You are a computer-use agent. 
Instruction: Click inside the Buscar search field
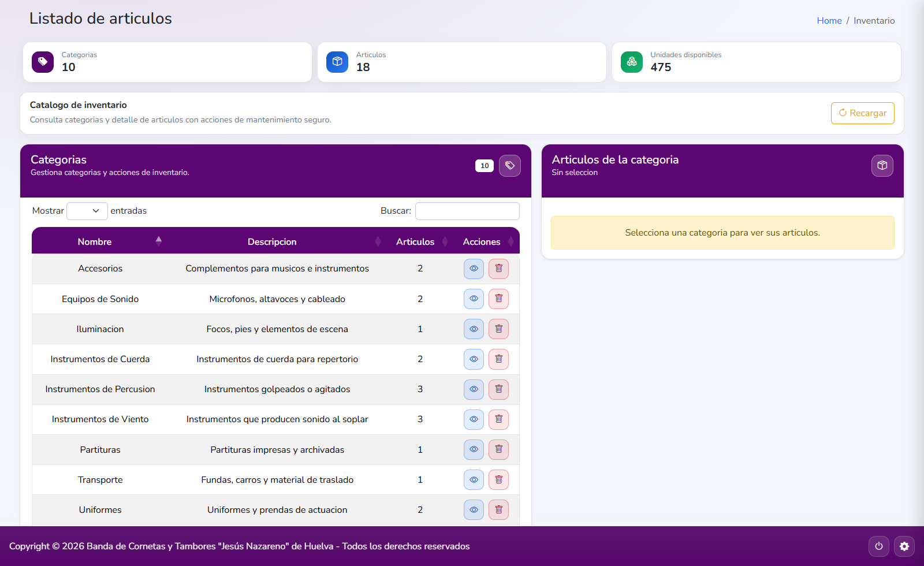(x=467, y=211)
